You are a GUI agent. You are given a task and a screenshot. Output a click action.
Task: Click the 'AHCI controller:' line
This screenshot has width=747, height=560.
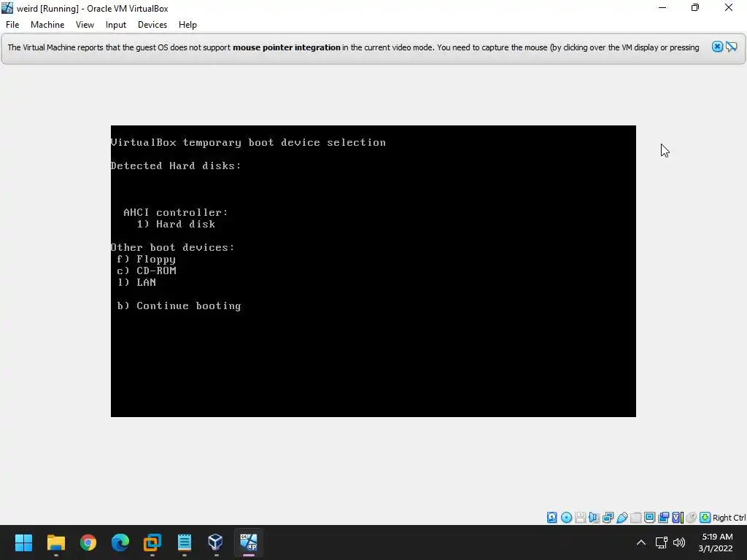[x=176, y=212]
